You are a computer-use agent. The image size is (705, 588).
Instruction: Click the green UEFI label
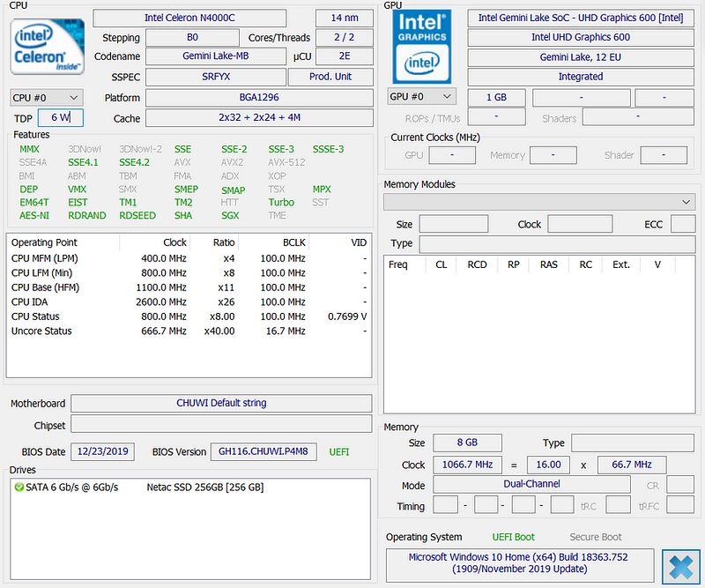339,452
